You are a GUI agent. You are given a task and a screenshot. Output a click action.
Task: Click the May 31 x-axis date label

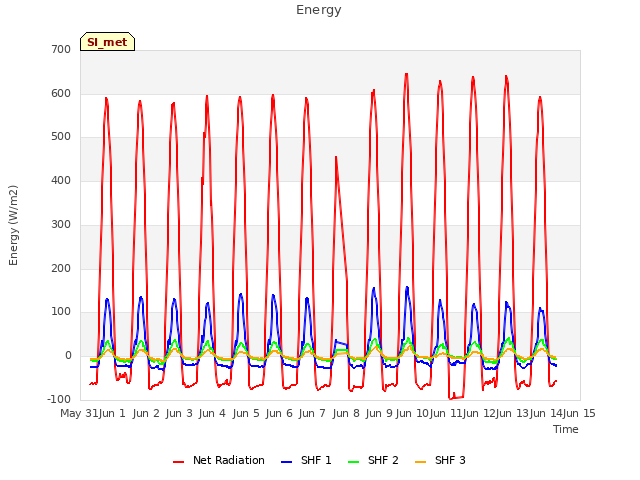click(79, 413)
